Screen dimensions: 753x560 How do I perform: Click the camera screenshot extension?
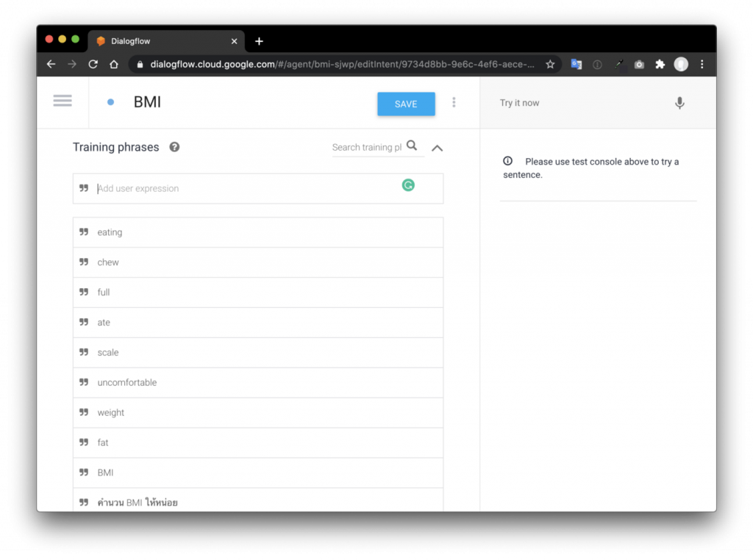coord(639,64)
